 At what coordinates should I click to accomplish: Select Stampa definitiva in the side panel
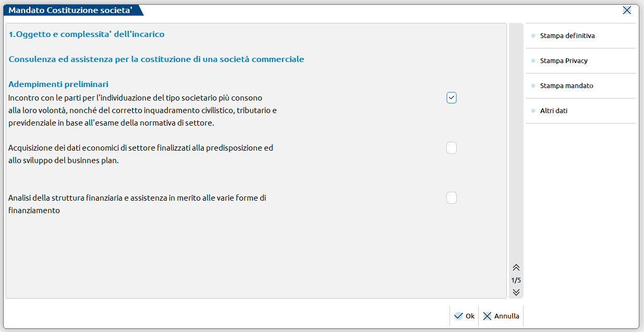[x=567, y=36]
